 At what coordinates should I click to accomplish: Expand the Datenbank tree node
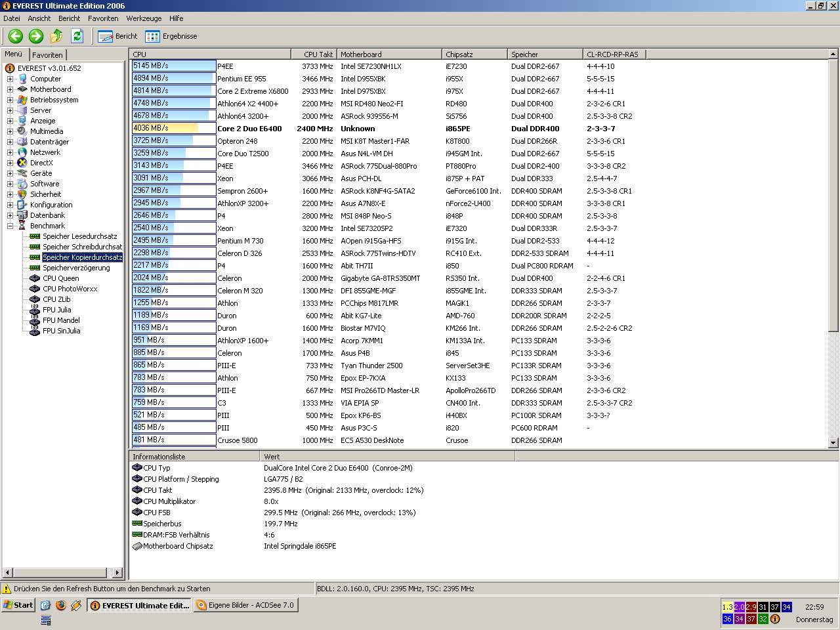(x=10, y=215)
